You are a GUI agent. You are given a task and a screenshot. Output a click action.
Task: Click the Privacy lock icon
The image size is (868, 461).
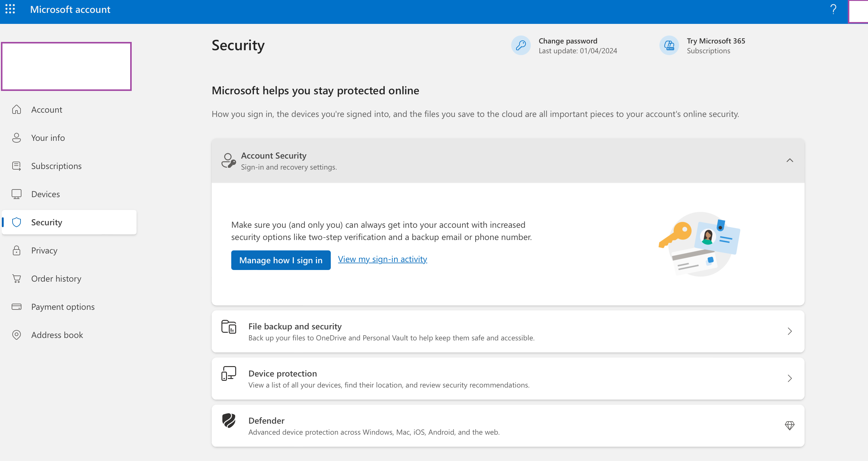pos(17,250)
